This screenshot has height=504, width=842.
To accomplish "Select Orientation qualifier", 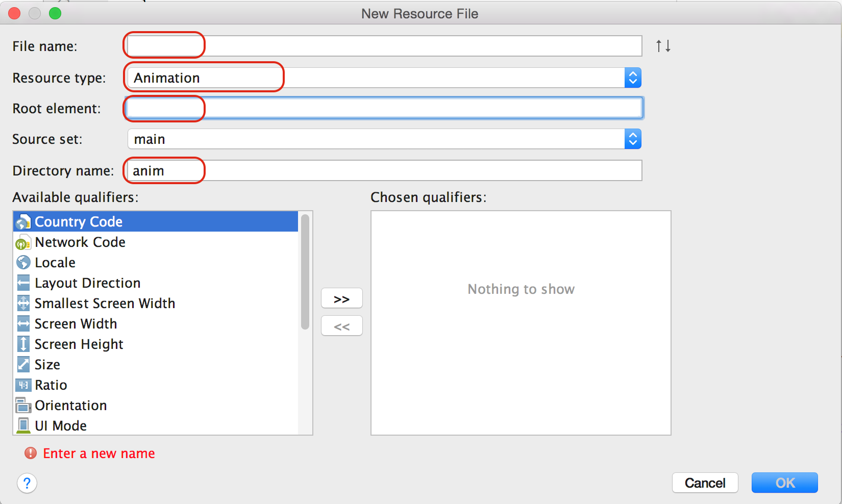I will click(156, 405).
